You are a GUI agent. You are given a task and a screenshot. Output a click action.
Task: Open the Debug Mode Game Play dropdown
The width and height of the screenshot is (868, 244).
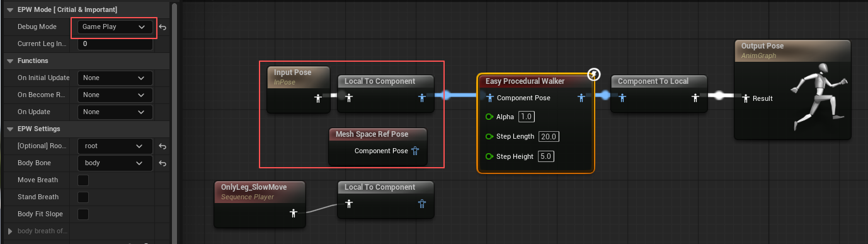click(115, 27)
